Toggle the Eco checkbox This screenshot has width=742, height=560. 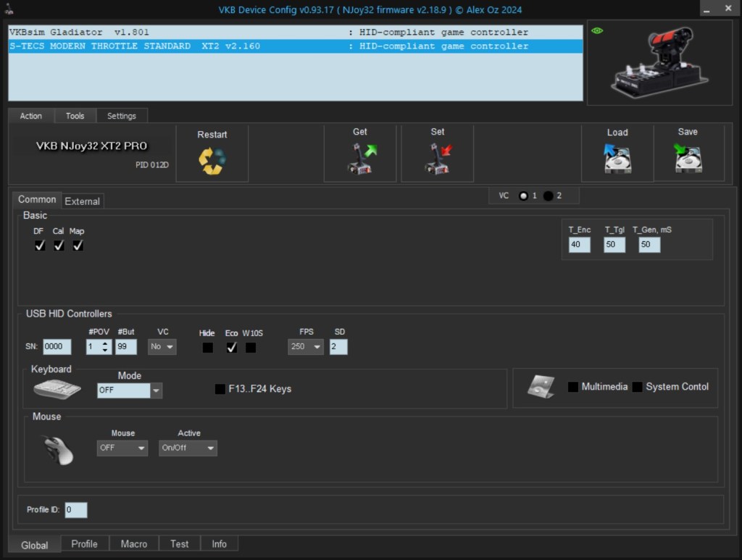(231, 348)
